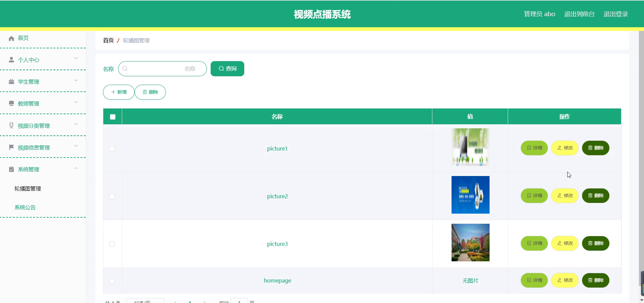
Task: Click 退出登录 in the header
Action: pyautogui.click(x=616, y=14)
